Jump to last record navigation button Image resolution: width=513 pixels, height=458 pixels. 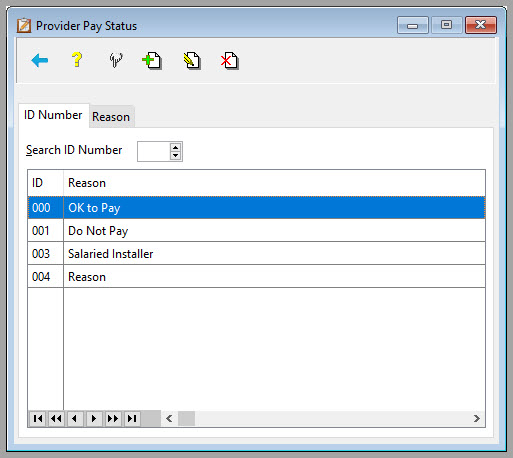132,418
